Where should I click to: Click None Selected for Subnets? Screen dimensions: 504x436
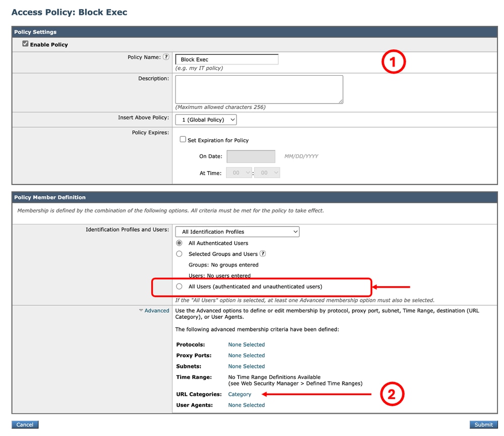click(246, 366)
